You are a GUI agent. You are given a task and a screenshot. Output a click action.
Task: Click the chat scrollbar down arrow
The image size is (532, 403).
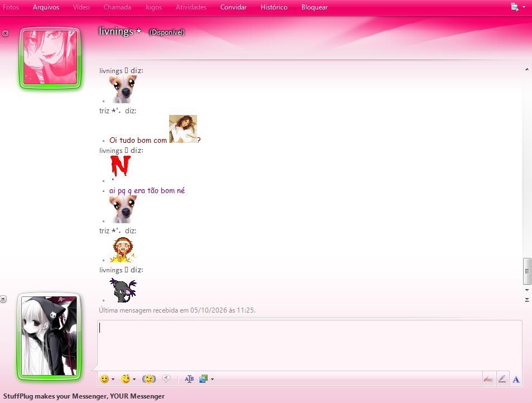coord(527,290)
